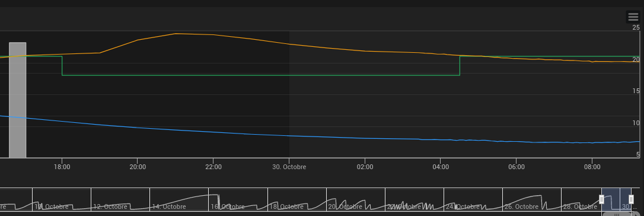Click the scrollbar thumb below the navigator
This screenshot has height=216, width=644.
click(x=617, y=214)
